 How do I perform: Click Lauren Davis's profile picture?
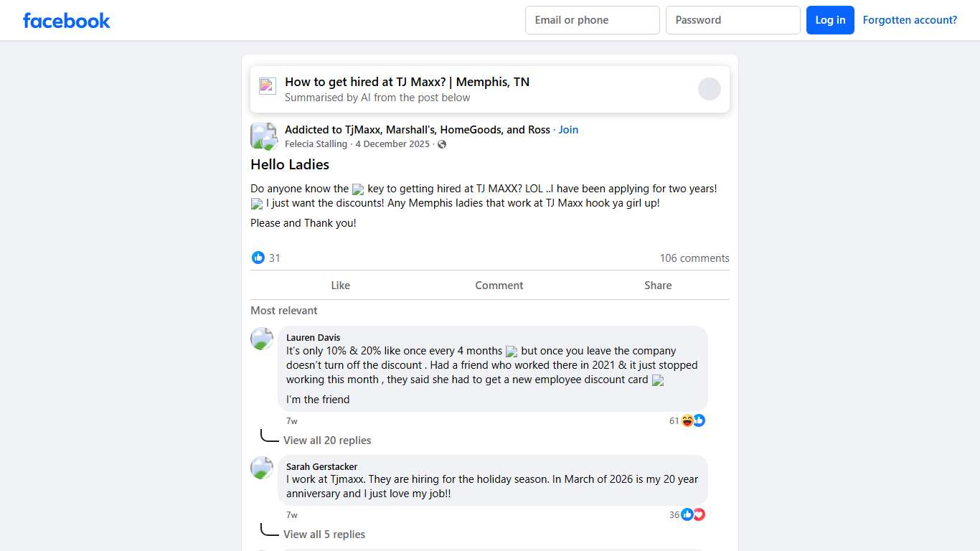pyautogui.click(x=262, y=339)
